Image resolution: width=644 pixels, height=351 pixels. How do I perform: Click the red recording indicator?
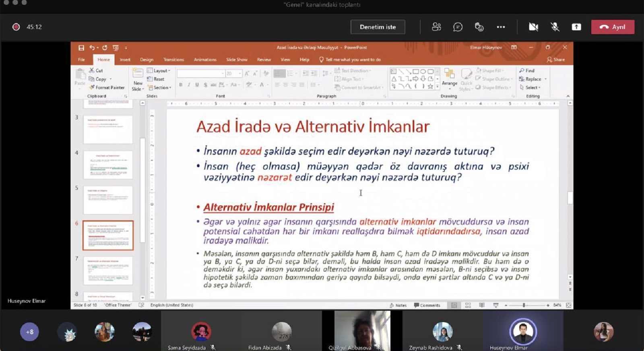(x=16, y=27)
